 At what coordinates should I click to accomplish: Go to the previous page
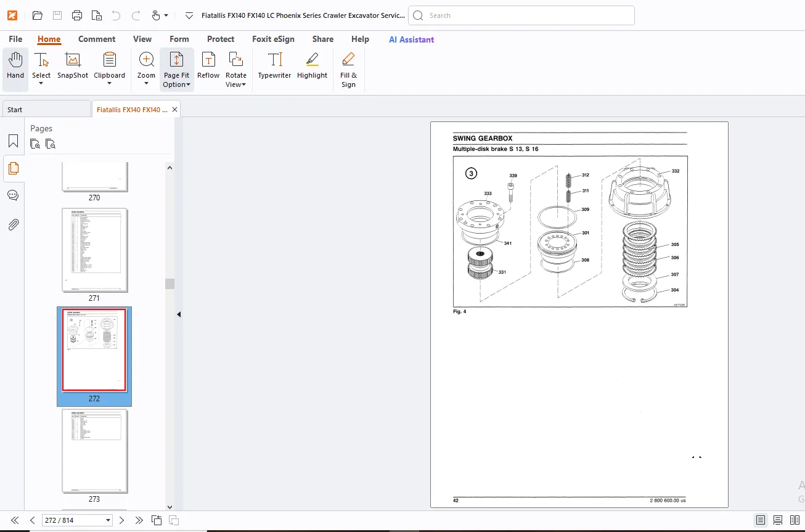coord(33,520)
